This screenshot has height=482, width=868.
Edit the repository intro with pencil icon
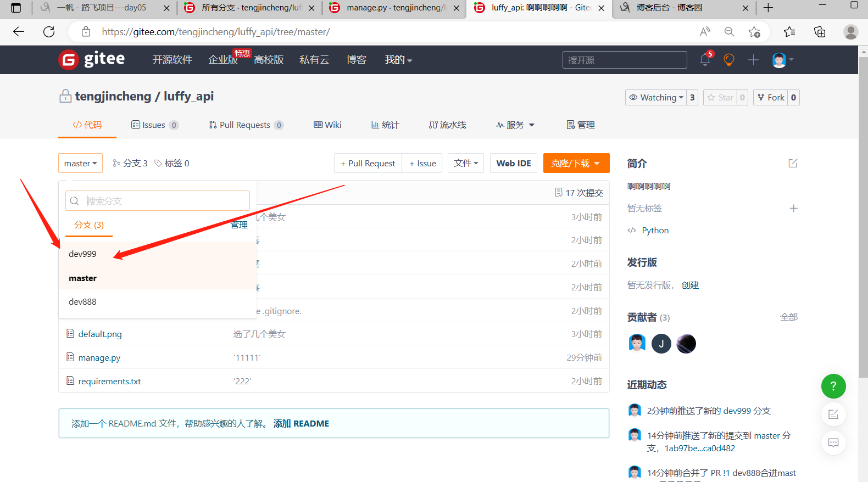point(793,163)
